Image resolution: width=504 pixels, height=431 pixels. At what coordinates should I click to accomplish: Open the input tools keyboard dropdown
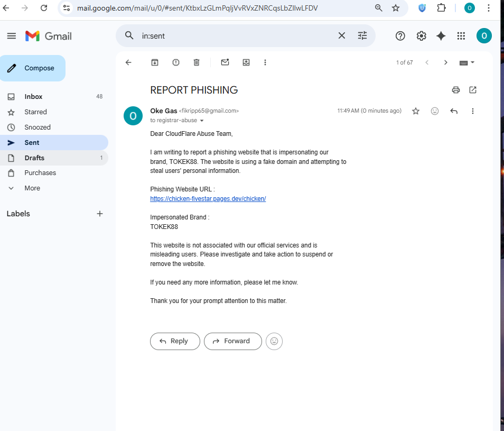pos(467,63)
